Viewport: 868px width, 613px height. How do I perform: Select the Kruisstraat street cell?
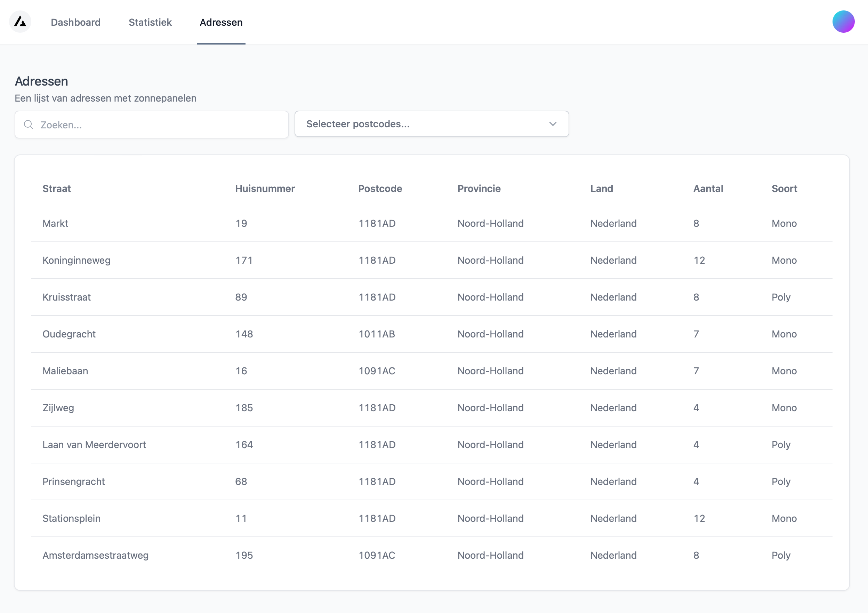(x=66, y=297)
